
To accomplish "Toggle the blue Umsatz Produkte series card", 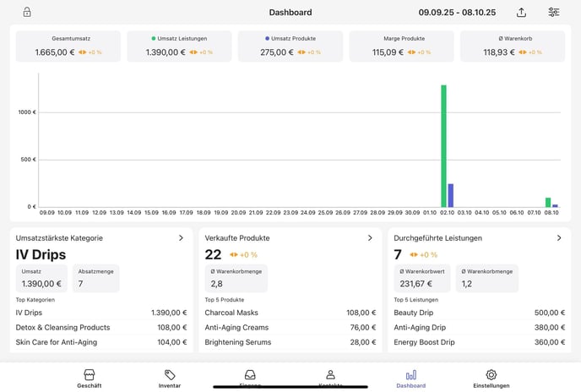I will 290,46.
